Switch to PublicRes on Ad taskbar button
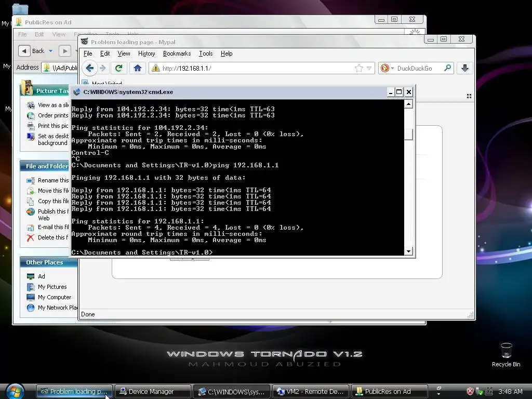This screenshot has width=532, height=399. 389,392
